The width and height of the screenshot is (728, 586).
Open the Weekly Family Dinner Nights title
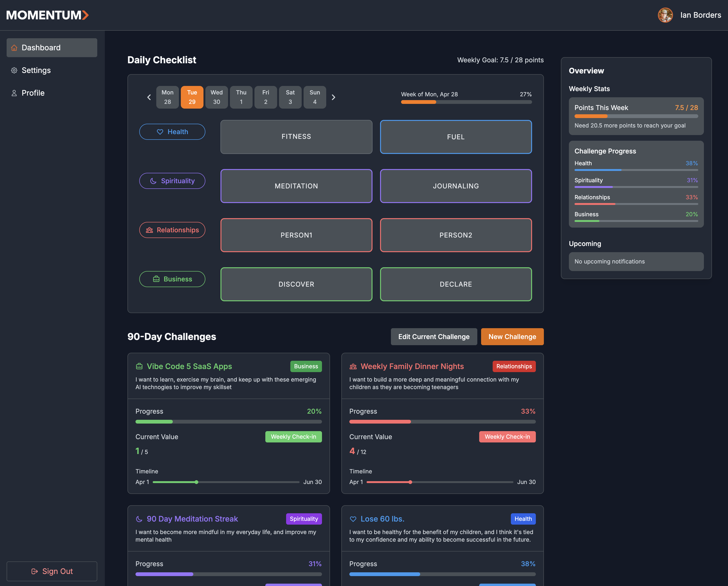412,366
